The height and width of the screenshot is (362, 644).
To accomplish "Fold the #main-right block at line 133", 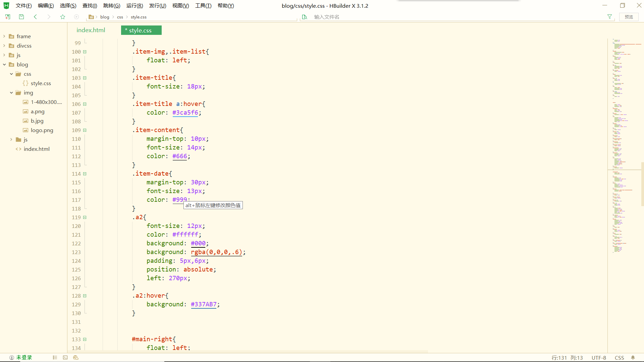I will pyautogui.click(x=85, y=339).
